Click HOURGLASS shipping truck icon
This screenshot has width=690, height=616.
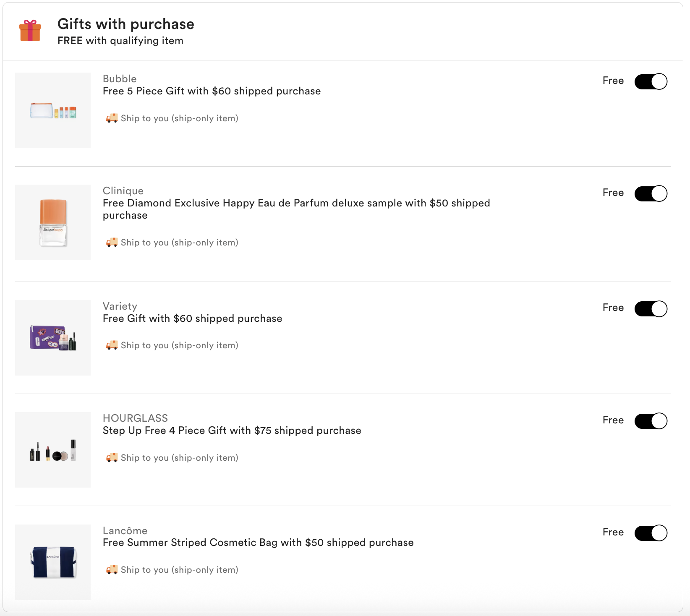pos(112,458)
